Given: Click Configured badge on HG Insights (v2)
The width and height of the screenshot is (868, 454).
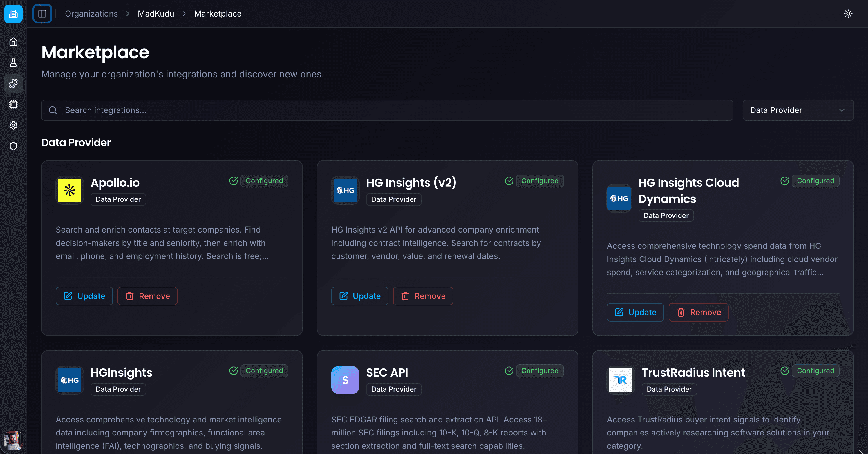Looking at the screenshot, I should (x=540, y=181).
